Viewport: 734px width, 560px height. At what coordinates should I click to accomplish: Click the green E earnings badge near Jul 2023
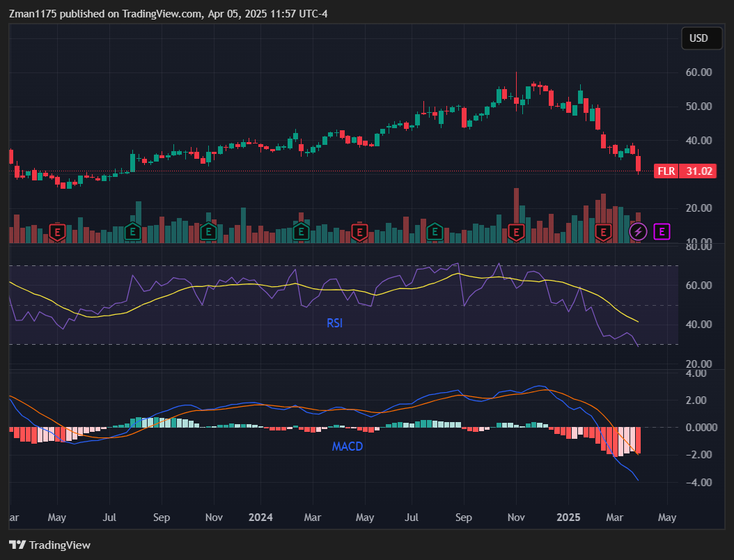coord(132,231)
